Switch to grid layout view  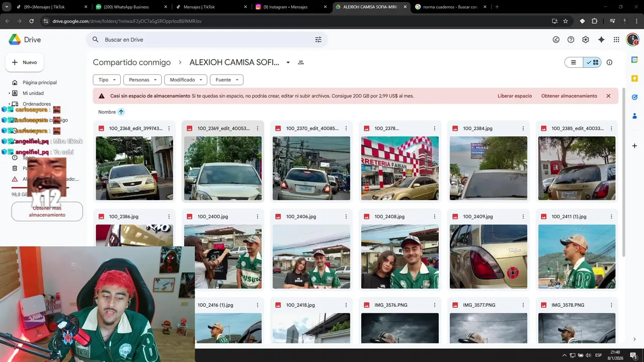coord(592,62)
